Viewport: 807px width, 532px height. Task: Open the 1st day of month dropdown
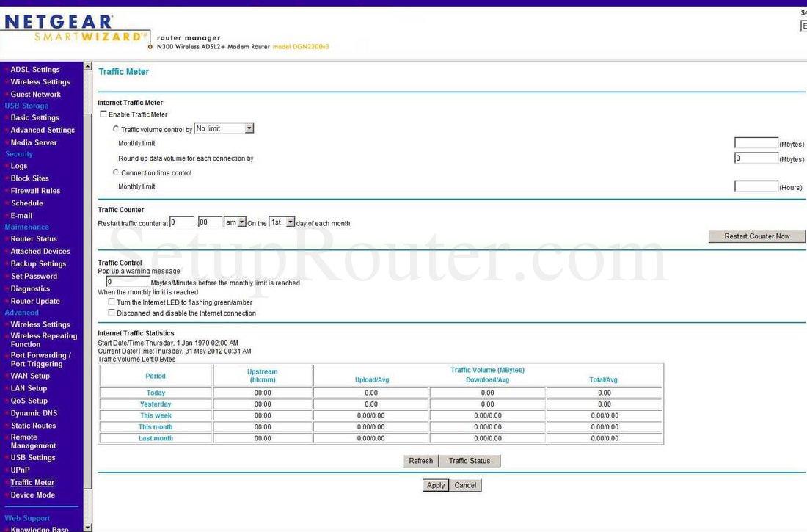(282, 222)
